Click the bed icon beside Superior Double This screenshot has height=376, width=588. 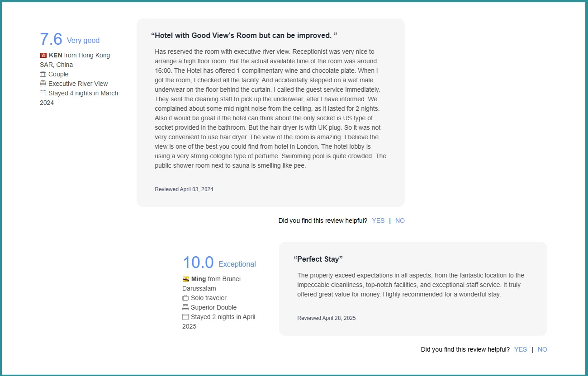[x=185, y=307]
